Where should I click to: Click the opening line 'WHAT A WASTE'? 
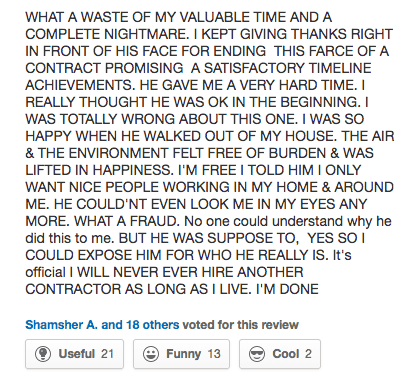pos(77,17)
